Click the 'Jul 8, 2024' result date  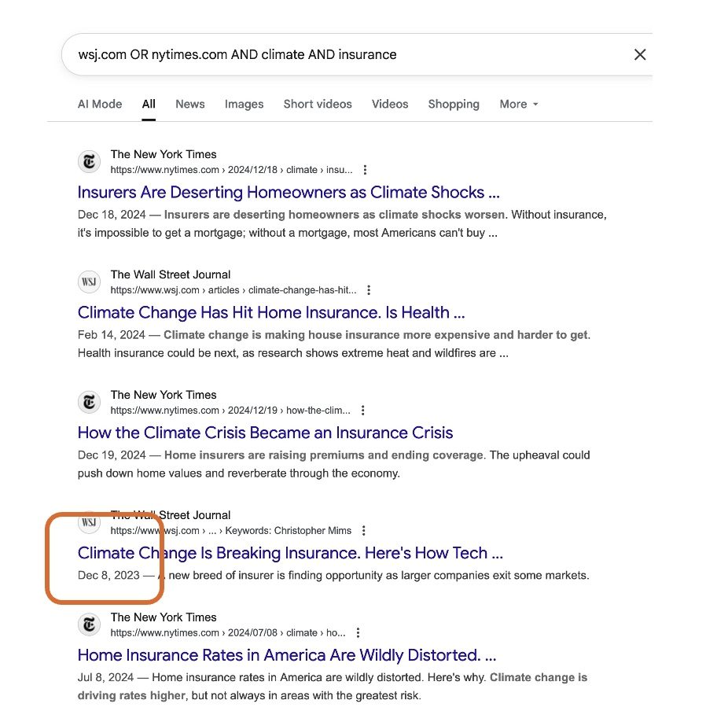pyautogui.click(x=105, y=677)
